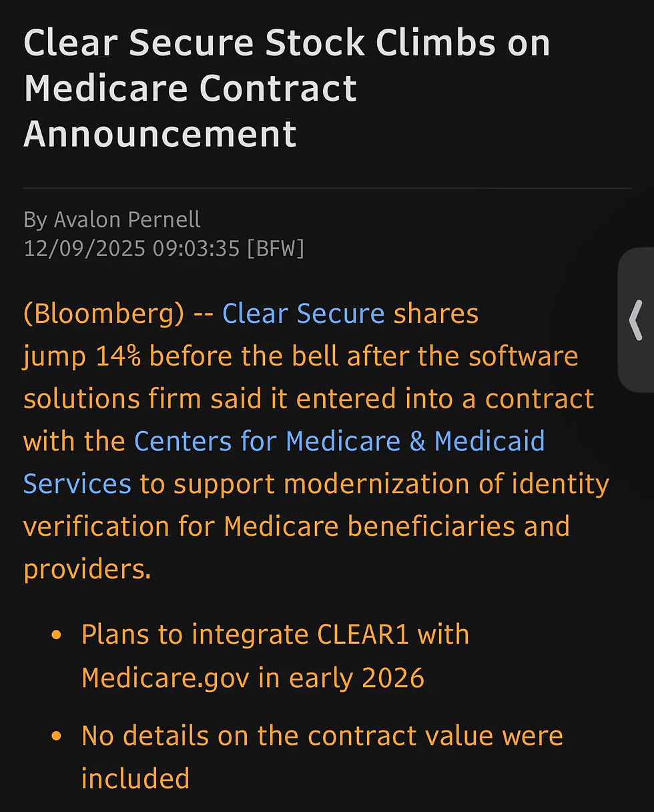Image resolution: width=654 pixels, height=812 pixels.
Task: Expand the side panel chevron handle
Action: pyautogui.click(x=636, y=320)
